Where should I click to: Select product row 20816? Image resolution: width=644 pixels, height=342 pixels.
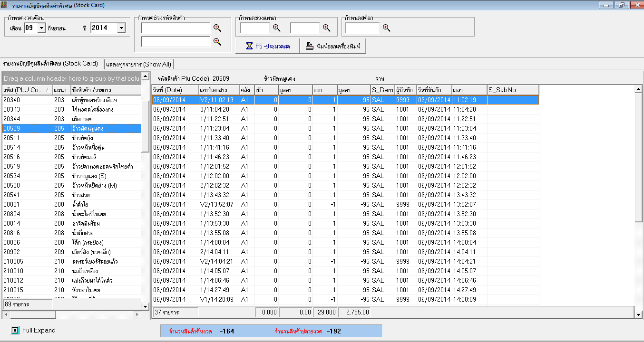pos(72,233)
